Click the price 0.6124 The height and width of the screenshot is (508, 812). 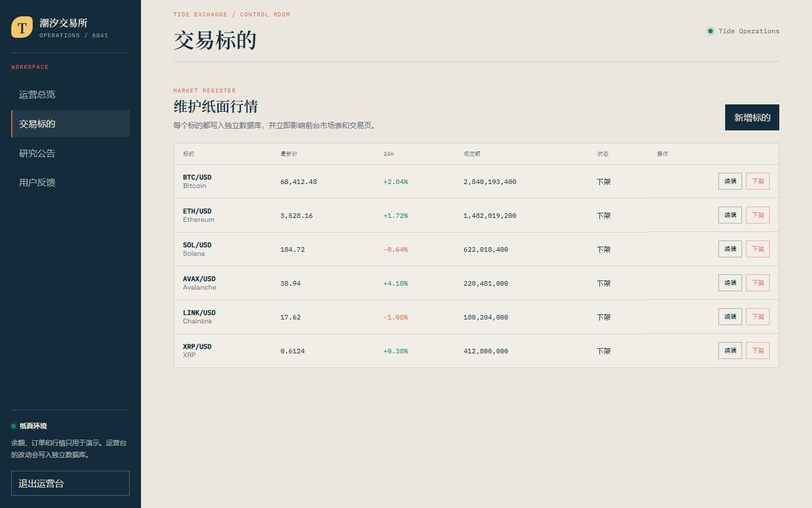292,351
